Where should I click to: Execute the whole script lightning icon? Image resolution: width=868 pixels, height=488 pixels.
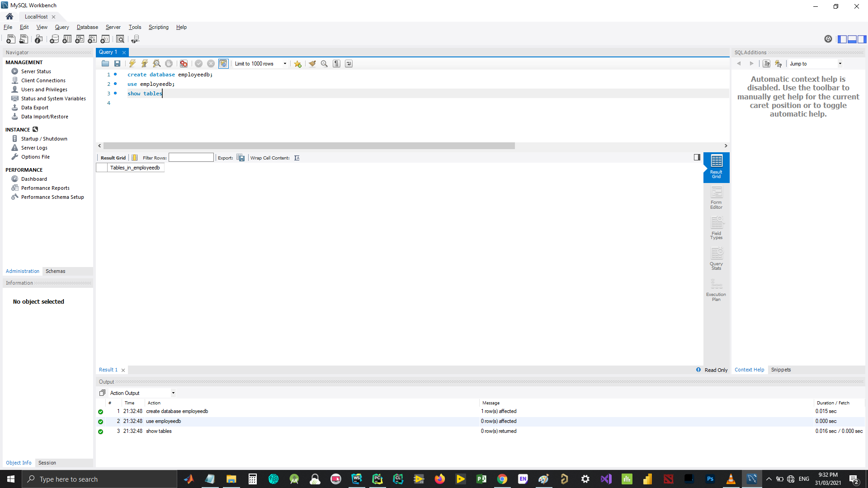(x=132, y=64)
